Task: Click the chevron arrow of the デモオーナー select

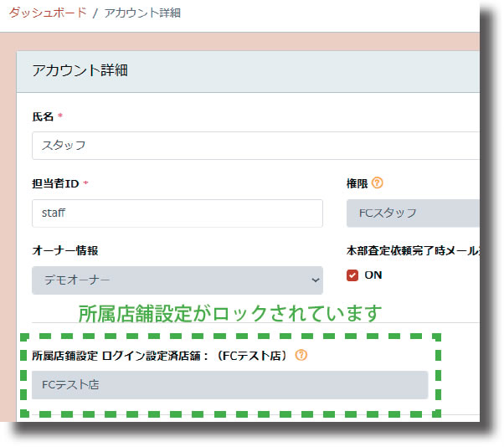Action: (315, 280)
